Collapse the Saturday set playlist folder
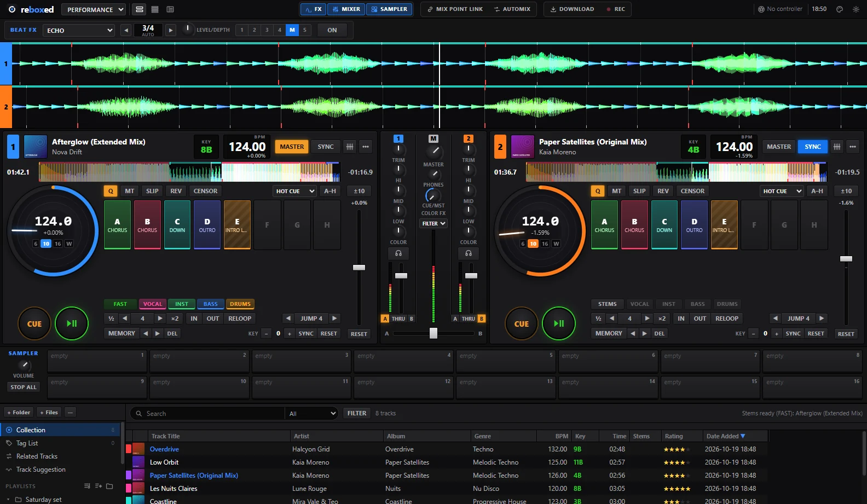The width and height of the screenshot is (867, 504). point(9,500)
